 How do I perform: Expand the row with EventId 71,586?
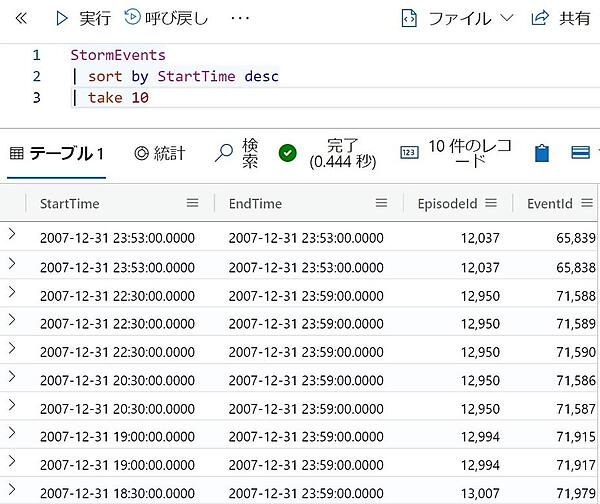[x=12, y=376]
